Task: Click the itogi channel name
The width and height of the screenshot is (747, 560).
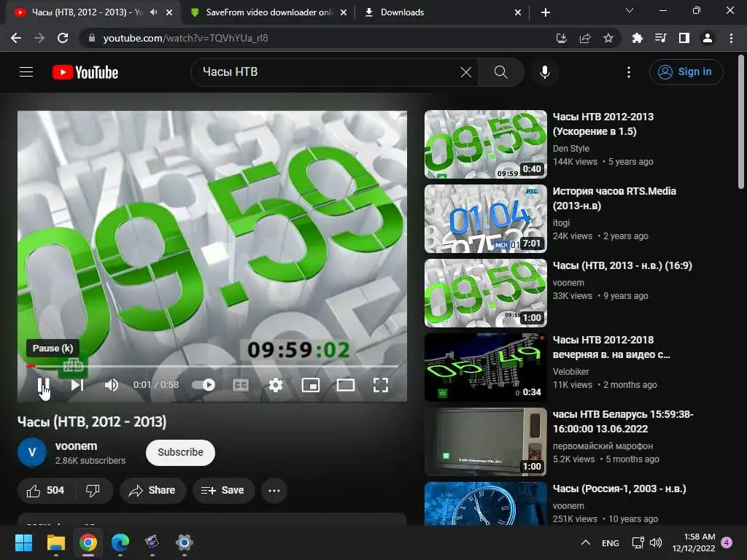Action: 561,223
